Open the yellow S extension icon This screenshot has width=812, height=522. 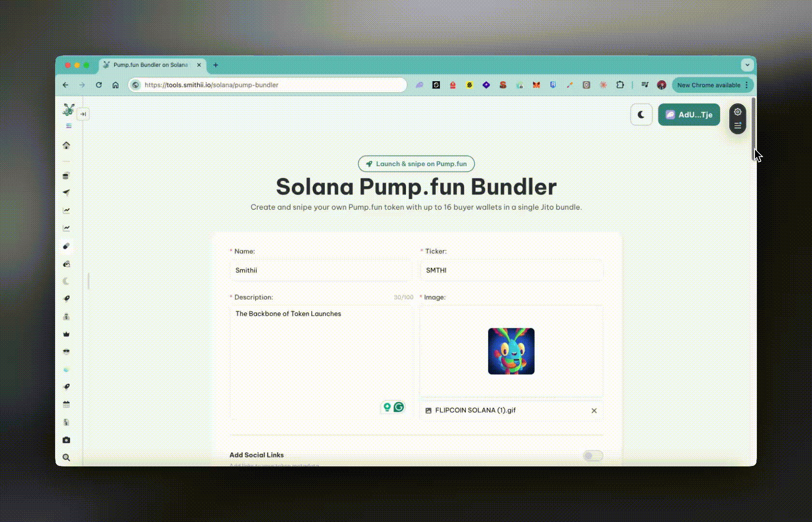point(469,85)
